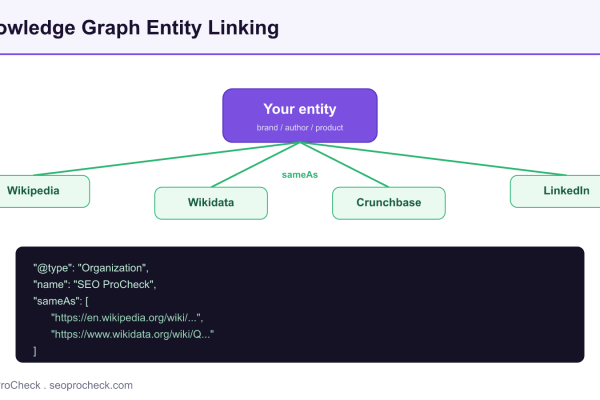
Task: Click the en.wikipedia.org URL in code
Action: click(x=127, y=318)
